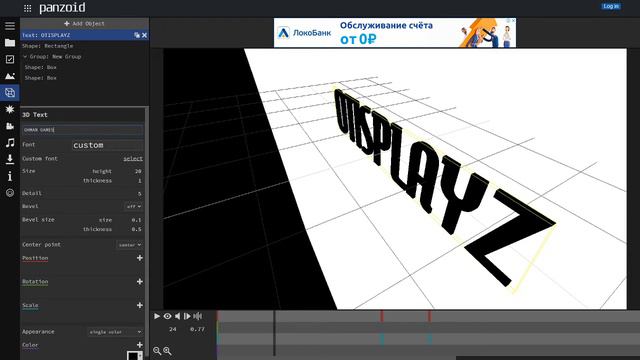Click the download icon in the sidebar
The height and width of the screenshot is (360, 640).
(x=10, y=159)
